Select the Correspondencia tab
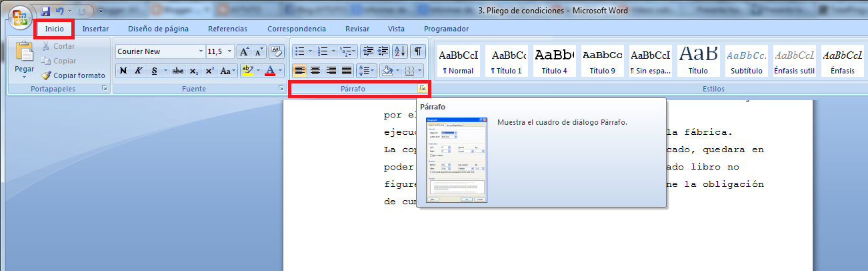Image resolution: width=868 pixels, height=271 pixels. tap(297, 29)
